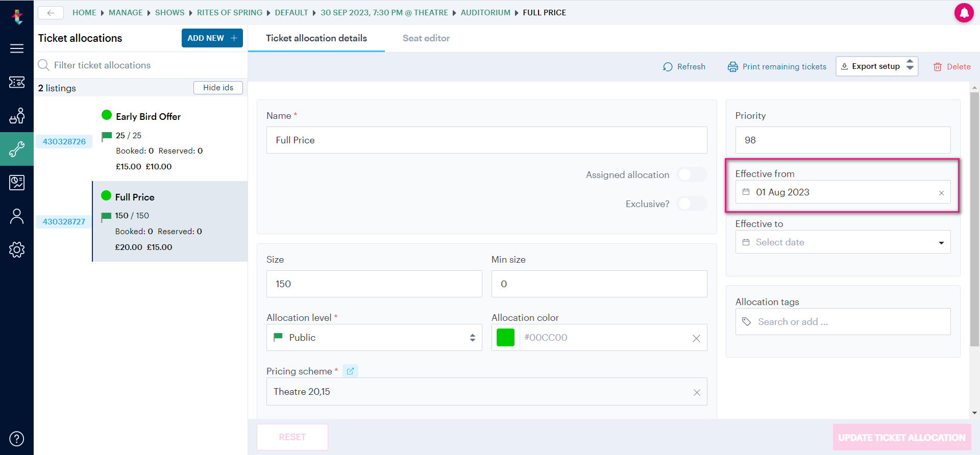
Task: Click the Filter ticket allocations field
Action: (140, 65)
